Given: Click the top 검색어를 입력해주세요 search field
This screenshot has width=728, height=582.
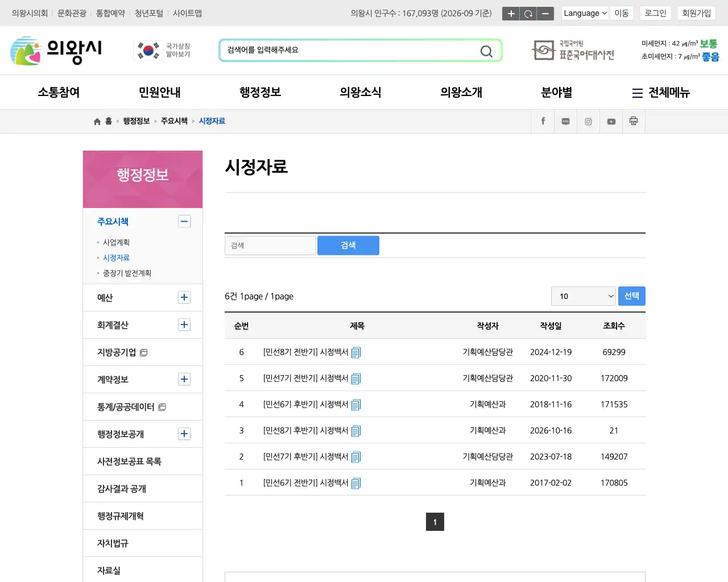Looking at the screenshot, I should (x=350, y=51).
